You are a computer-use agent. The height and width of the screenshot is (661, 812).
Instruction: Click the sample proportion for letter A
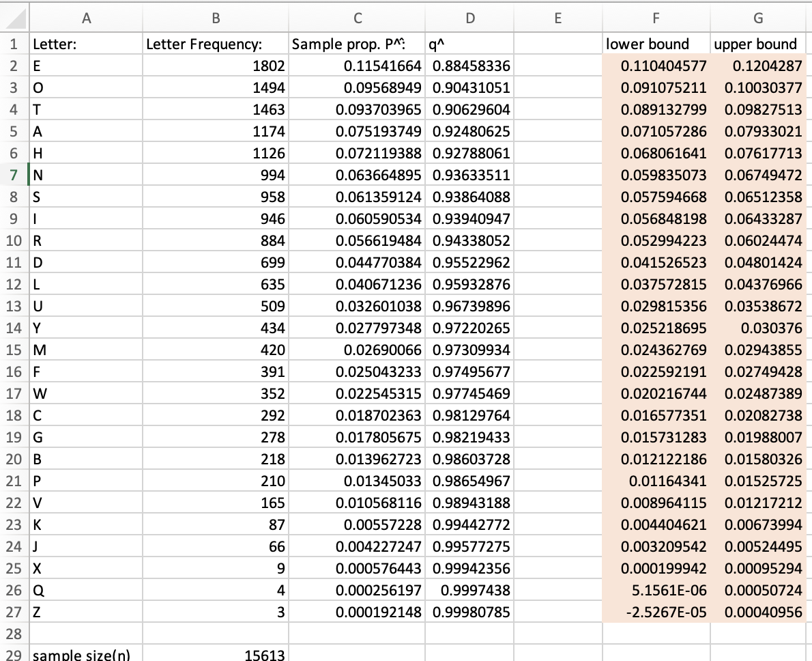[x=358, y=131]
